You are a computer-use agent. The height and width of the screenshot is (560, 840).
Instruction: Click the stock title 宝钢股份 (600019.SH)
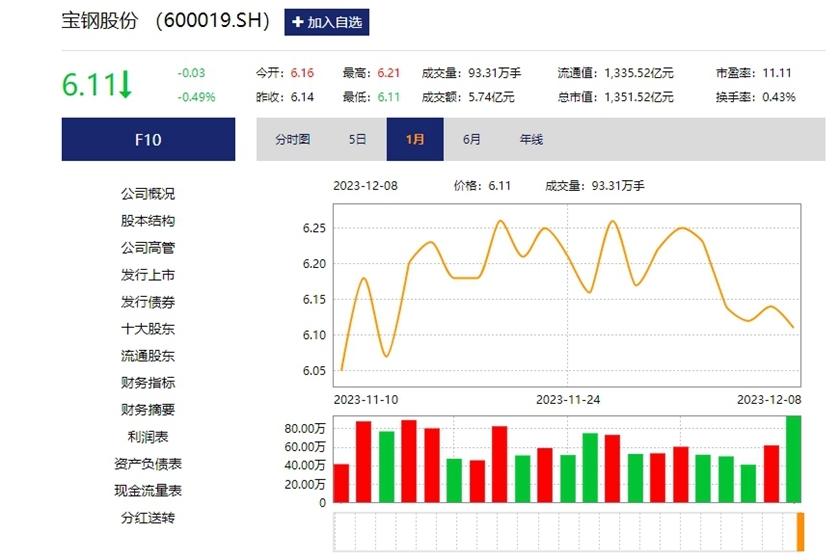(166, 21)
